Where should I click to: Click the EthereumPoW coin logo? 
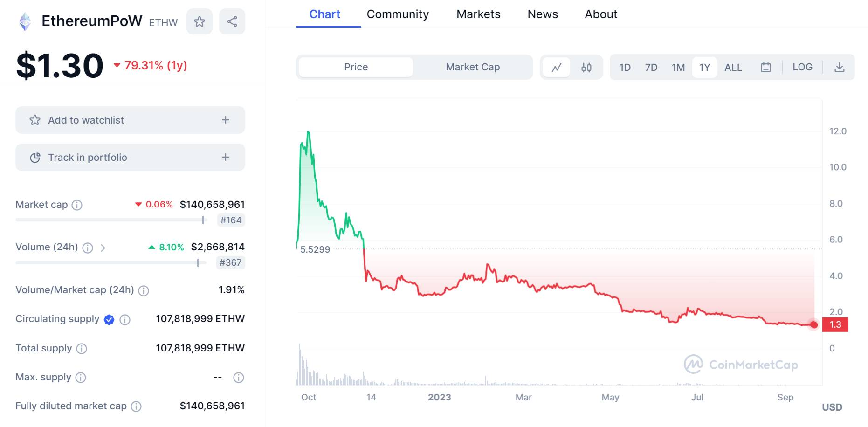coord(25,21)
